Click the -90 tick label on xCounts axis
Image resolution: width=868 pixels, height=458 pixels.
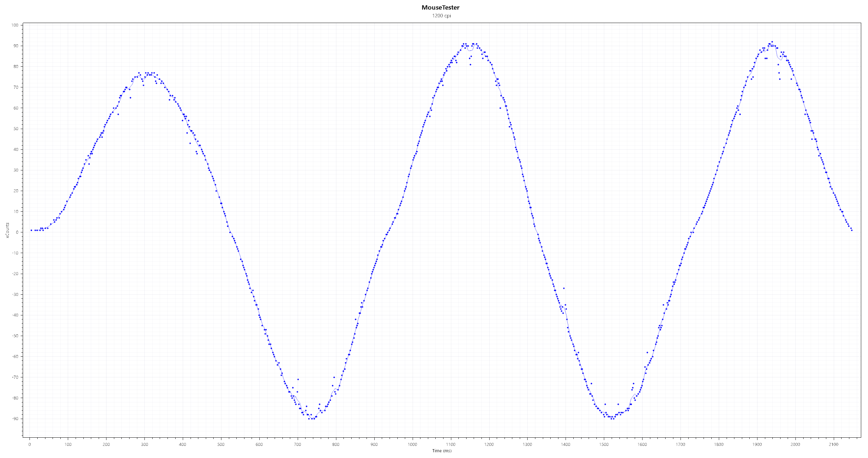[x=15, y=419]
